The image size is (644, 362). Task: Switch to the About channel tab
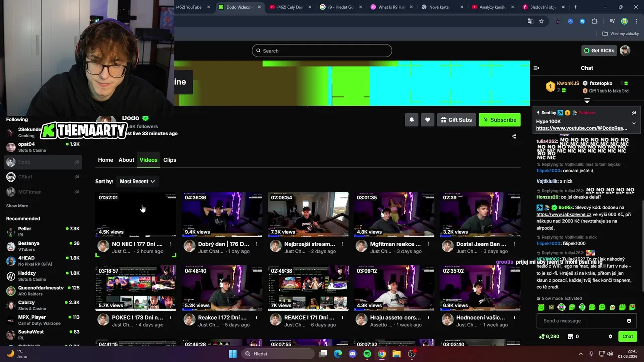point(126,160)
